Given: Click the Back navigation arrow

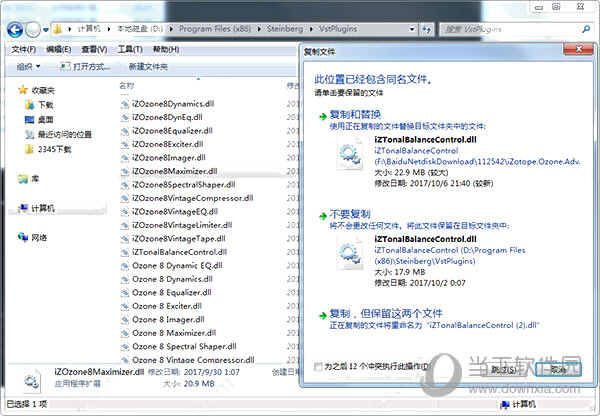Looking at the screenshot, I should [15, 29].
